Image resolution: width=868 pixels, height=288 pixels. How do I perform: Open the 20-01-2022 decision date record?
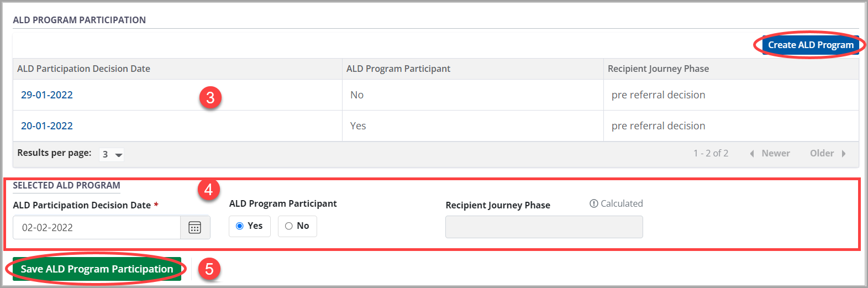47,126
